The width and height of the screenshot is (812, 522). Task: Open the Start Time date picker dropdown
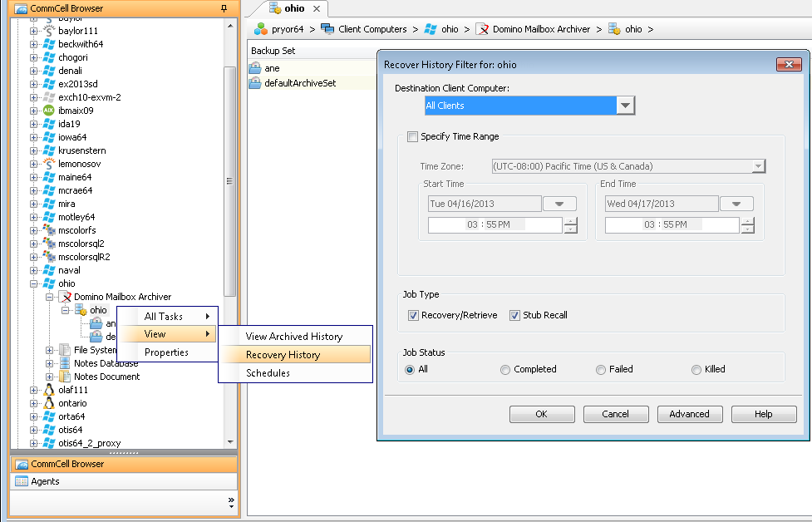pyautogui.click(x=559, y=204)
